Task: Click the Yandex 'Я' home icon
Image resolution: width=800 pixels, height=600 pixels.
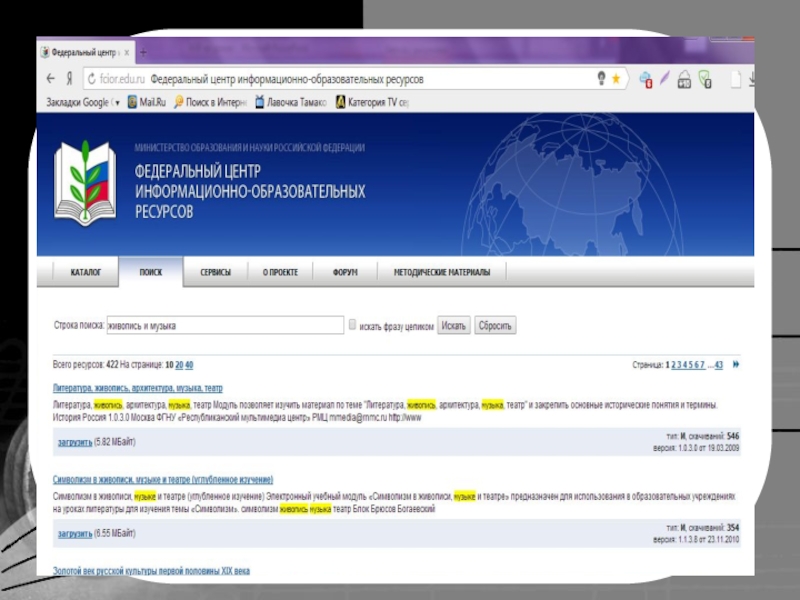Action: pyautogui.click(x=69, y=78)
